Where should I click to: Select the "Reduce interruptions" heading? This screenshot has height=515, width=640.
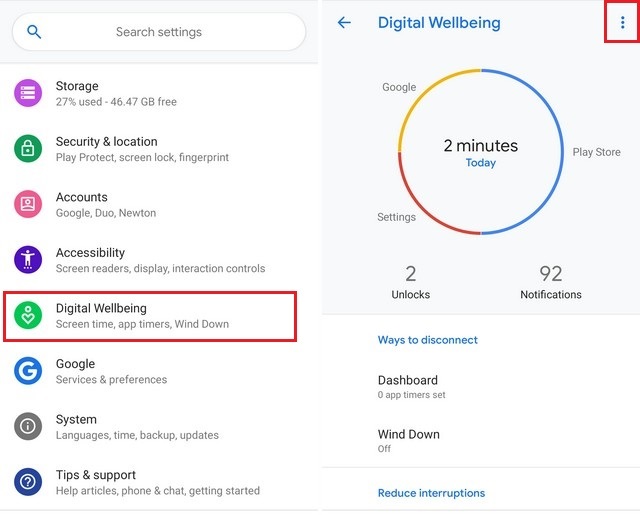[431, 493]
